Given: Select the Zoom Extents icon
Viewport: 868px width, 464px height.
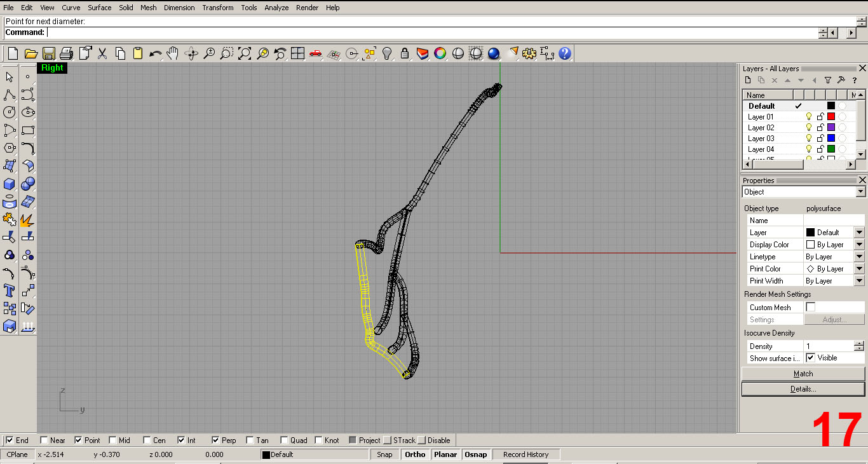Looking at the screenshot, I should pyautogui.click(x=244, y=54).
